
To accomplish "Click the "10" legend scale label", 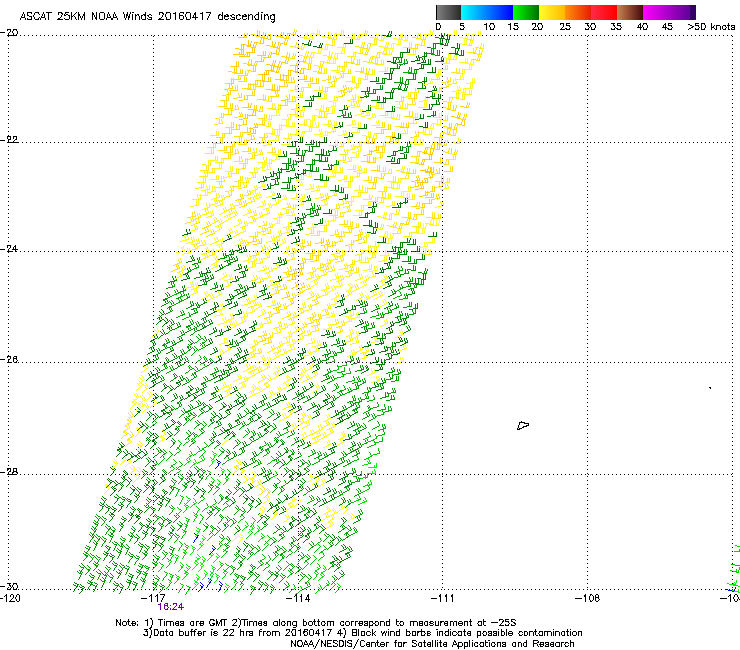I will pos(489,26).
